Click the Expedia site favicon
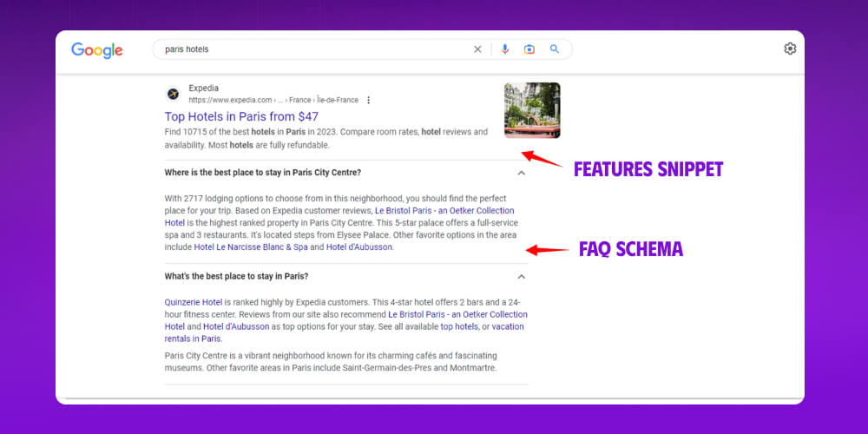 pos(174,94)
